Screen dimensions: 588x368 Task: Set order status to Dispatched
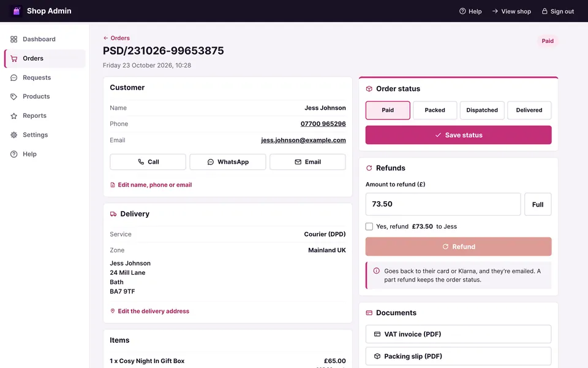482,110
